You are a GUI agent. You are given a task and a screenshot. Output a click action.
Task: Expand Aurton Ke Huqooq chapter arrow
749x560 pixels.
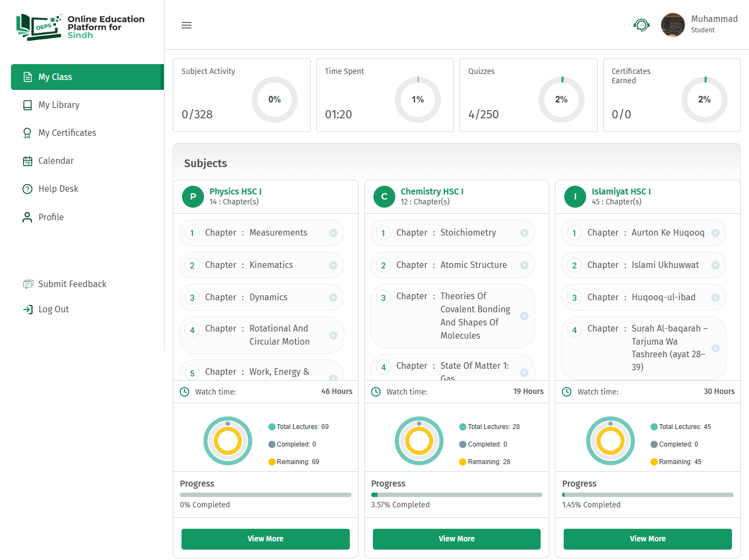716,233
